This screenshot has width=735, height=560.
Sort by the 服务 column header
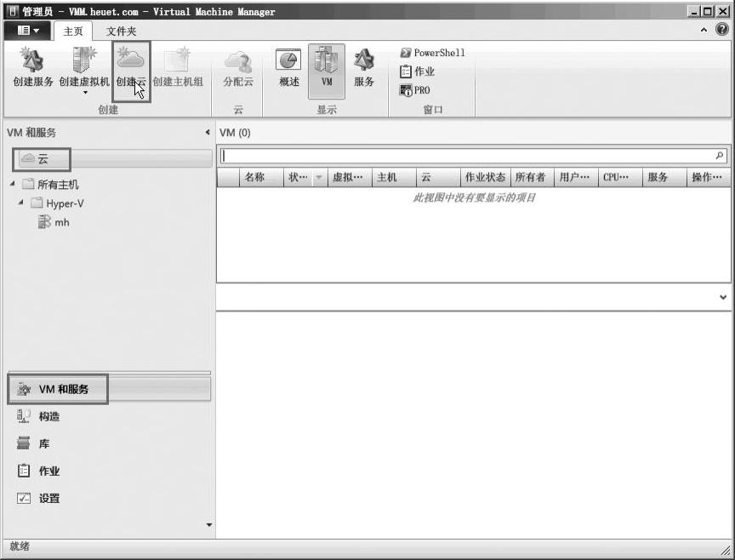click(x=664, y=177)
